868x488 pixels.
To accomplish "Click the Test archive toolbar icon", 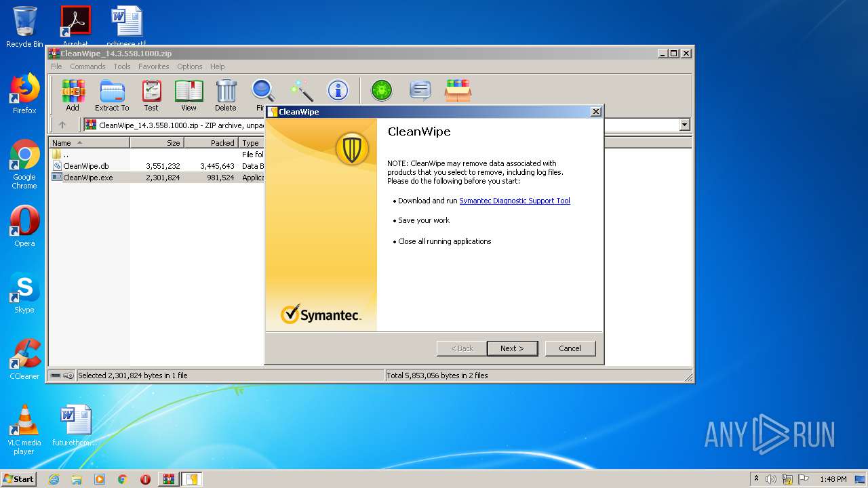I will [151, 95].
